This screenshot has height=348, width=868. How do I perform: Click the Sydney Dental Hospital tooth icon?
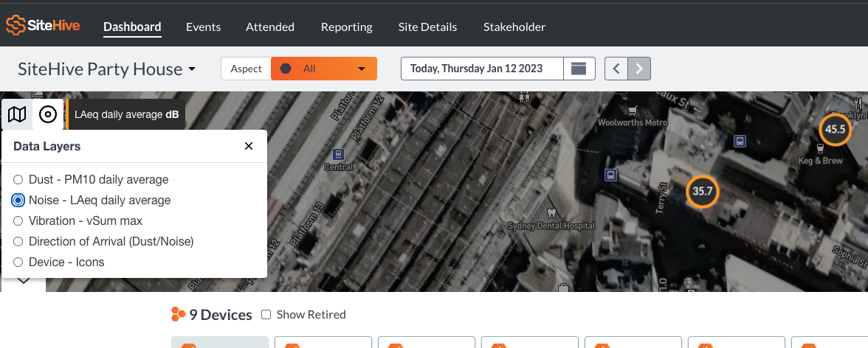pos(551,213)
